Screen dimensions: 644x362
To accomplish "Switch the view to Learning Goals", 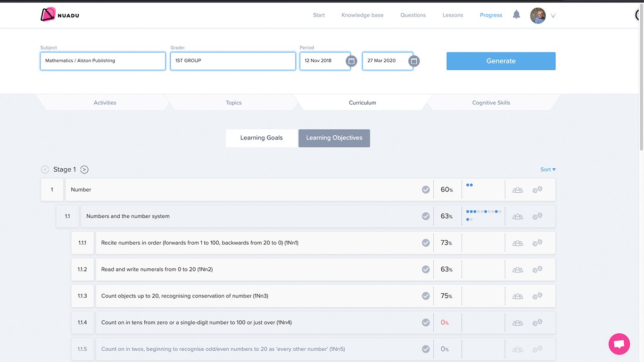I will point(262,138).
